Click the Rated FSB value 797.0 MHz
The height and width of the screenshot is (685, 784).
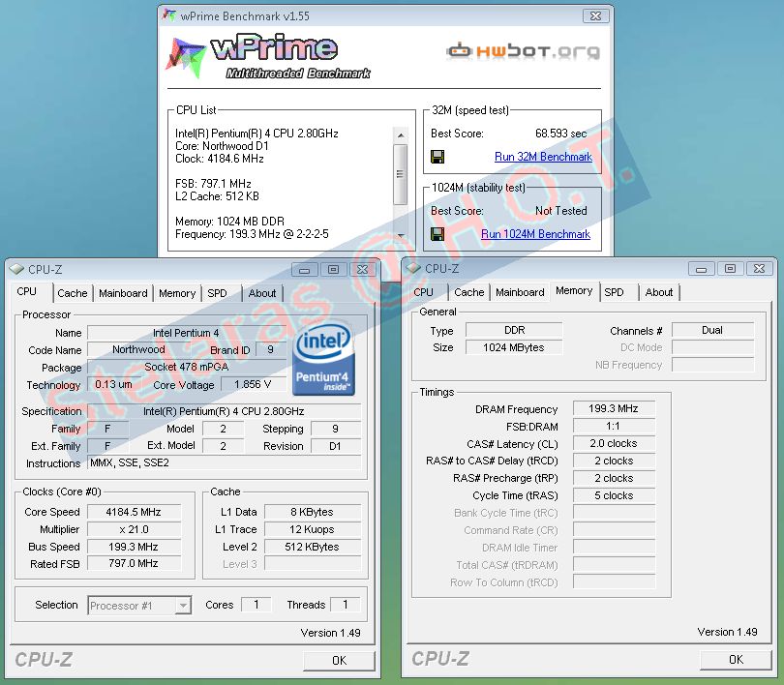point(134,564)
